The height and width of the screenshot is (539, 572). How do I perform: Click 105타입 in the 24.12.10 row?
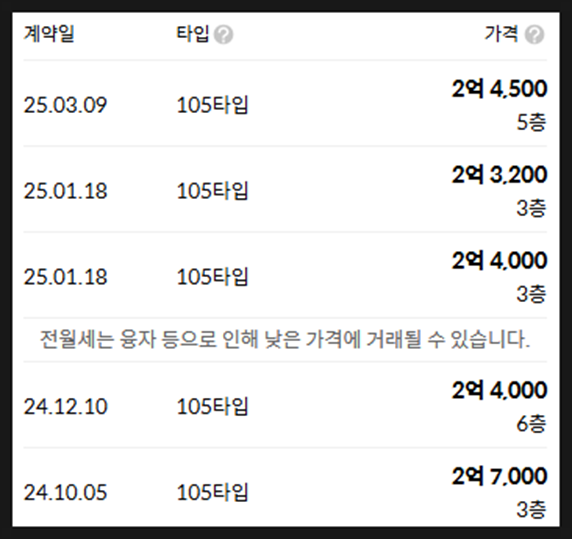[x=212, y=406]
